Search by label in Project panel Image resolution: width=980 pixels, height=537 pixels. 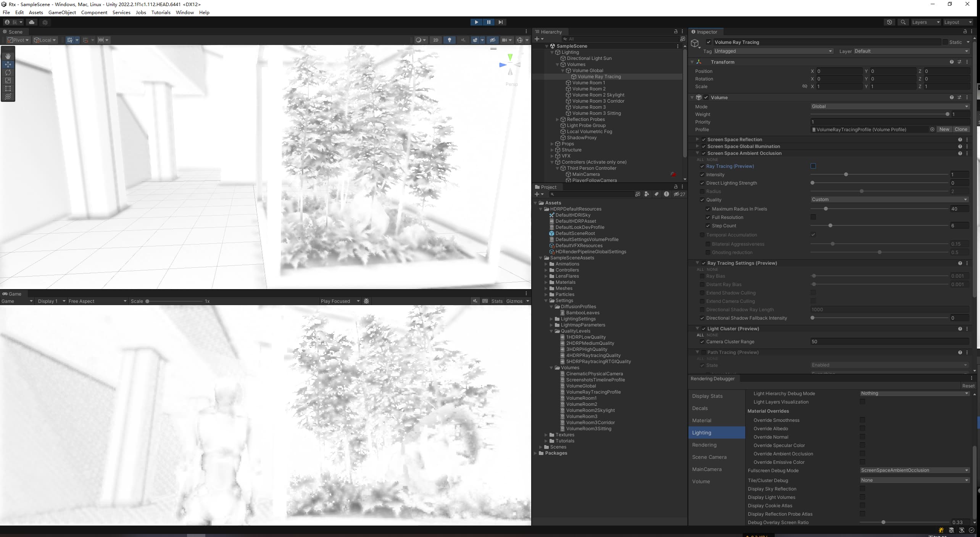[x=656, y=194]
